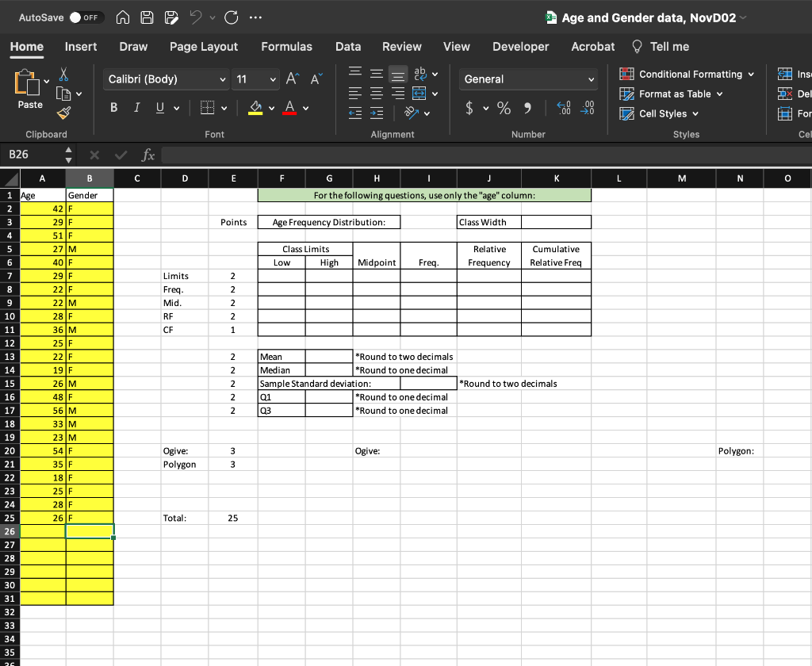Switch to the Formulas ribbon tab
The image size is (812, 666).
coord(286,47)
